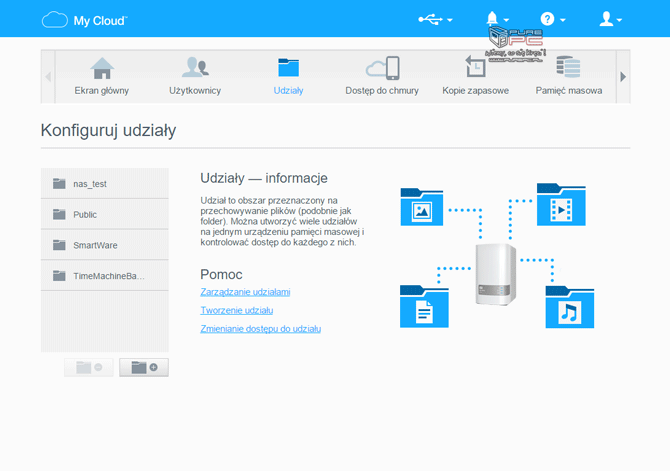Open the help question mark menu
This screenshot has width=670, height=471.
tap(552, 19)
